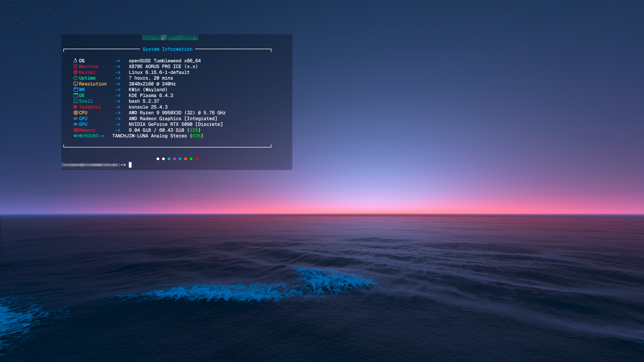Click the arrow '->' in the OS row
644x362 pixels.
point(118,61)
